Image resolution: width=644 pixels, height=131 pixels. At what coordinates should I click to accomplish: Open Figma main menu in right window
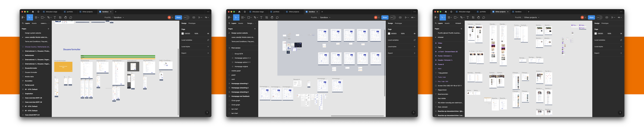[436, 17]
